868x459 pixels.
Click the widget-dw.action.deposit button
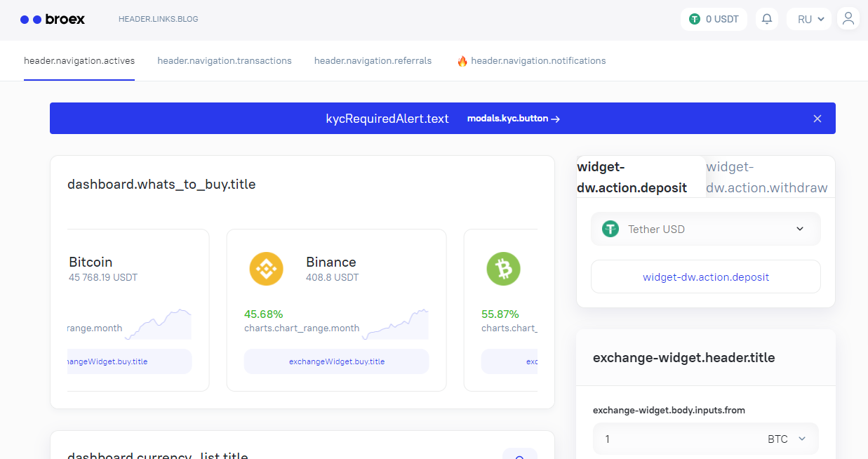pyautogui.click(x=706, y=277)
